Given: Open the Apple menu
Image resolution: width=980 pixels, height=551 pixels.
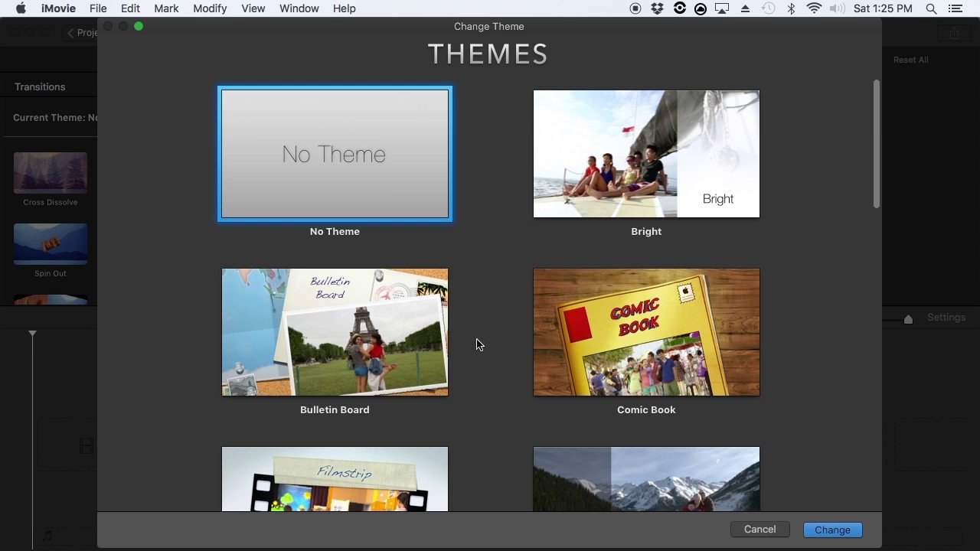Looking at the screenshot, I should coord(21,8).
